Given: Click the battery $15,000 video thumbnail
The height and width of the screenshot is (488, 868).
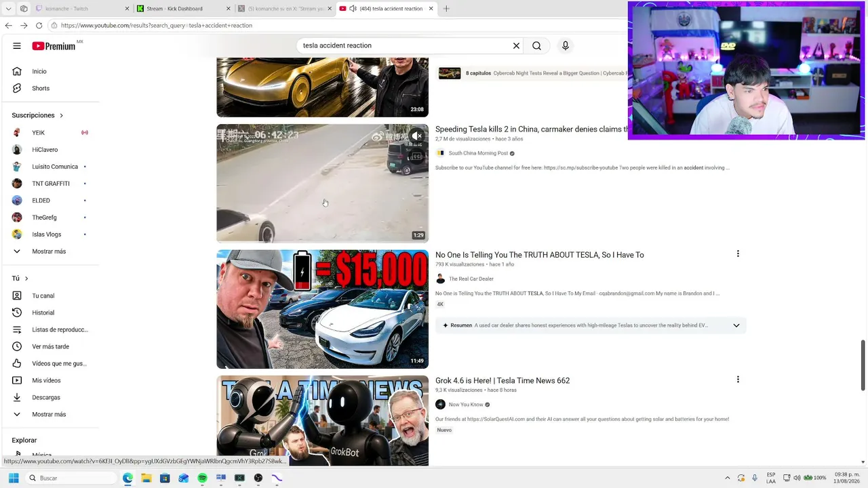Looking at the screenshot, I should click(x=323, y=309).
